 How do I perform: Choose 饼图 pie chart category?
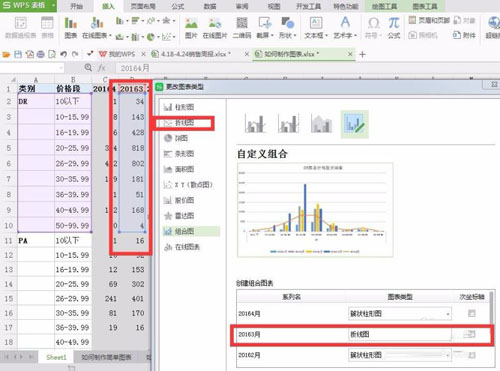pos(176,138)
